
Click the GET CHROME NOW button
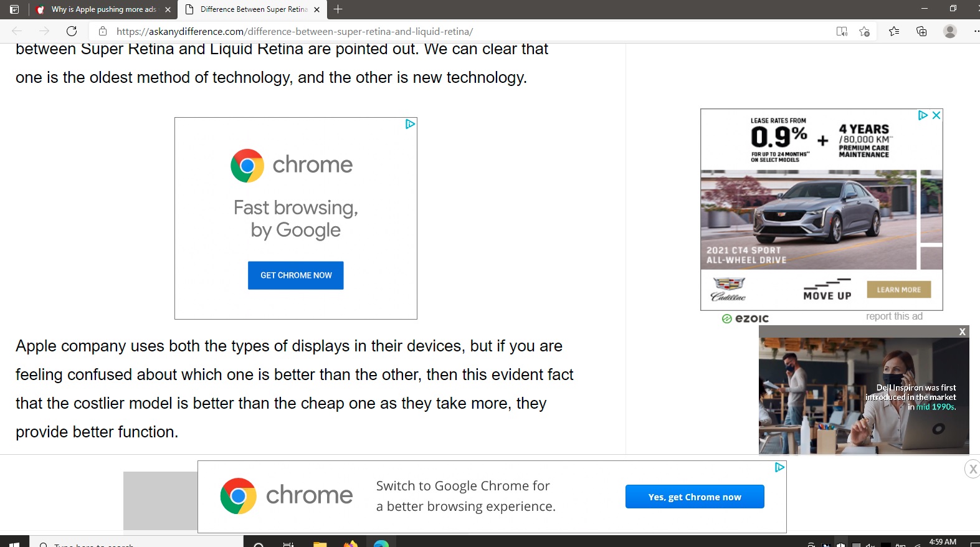(296, 275)
